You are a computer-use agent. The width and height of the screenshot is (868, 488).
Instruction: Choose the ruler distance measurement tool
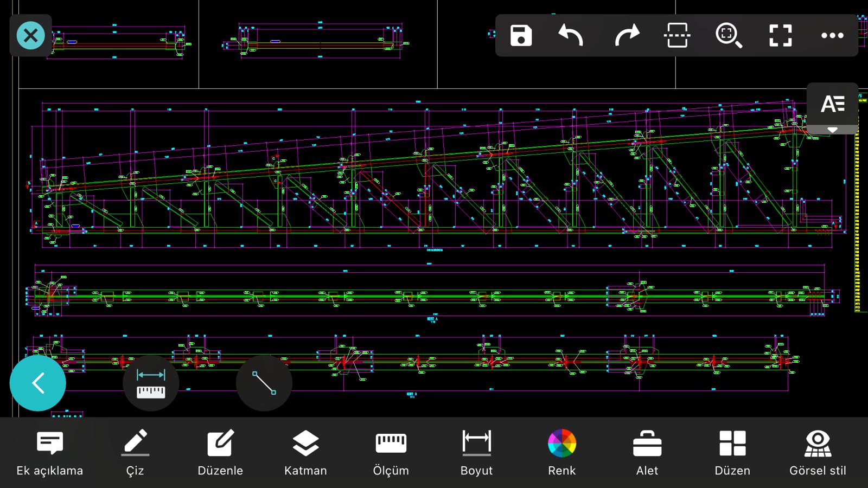(151, 383)
